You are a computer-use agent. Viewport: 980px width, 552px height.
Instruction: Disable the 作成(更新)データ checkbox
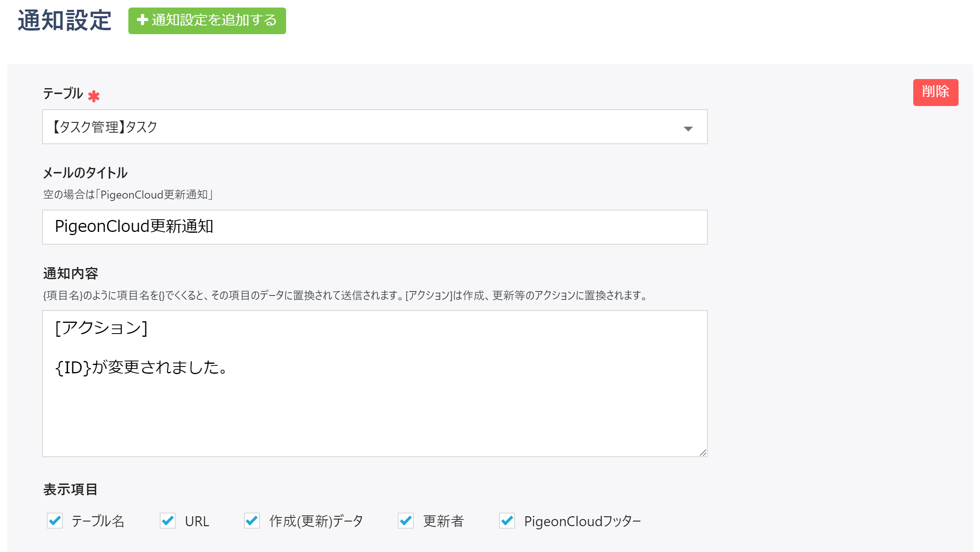[x=251, y=521]
